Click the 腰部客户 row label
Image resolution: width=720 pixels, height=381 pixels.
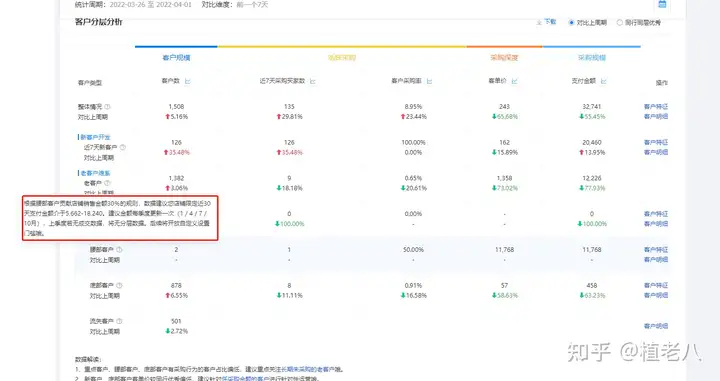(x=101, y=250)
